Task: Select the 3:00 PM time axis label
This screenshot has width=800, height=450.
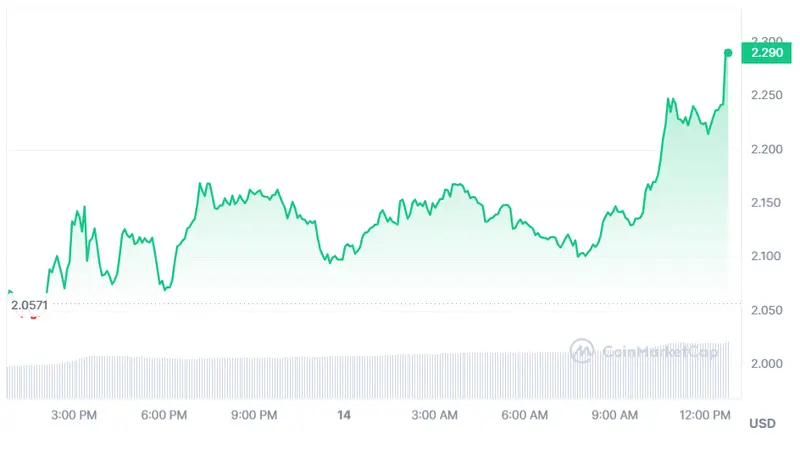Action: (73, 414)
